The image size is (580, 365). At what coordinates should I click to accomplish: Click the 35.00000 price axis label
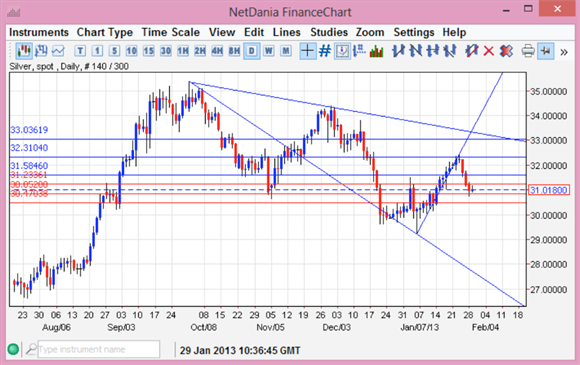(549, 91)
